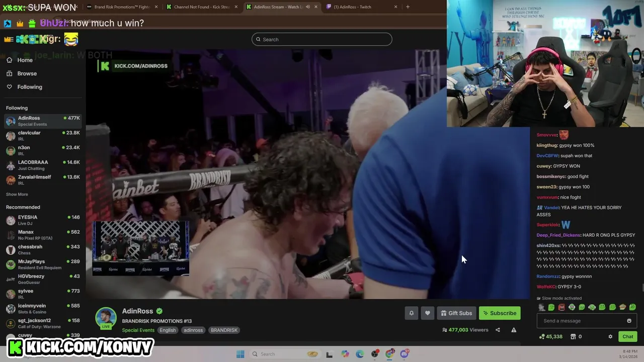Click the notification bell for AdinRoss
Image resolution: width=644 pixels, height=362 pixels.
pyautogui.click(x=411, y=313)
